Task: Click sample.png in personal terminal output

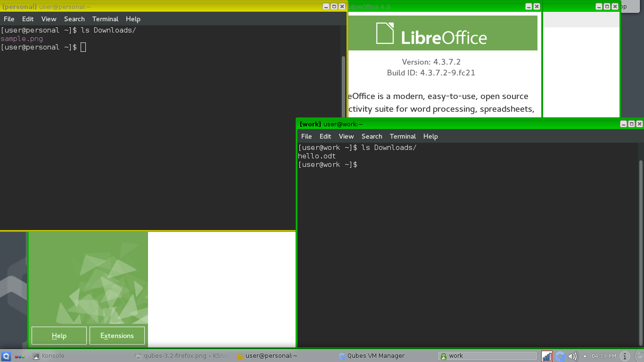Action: point(22,39)
